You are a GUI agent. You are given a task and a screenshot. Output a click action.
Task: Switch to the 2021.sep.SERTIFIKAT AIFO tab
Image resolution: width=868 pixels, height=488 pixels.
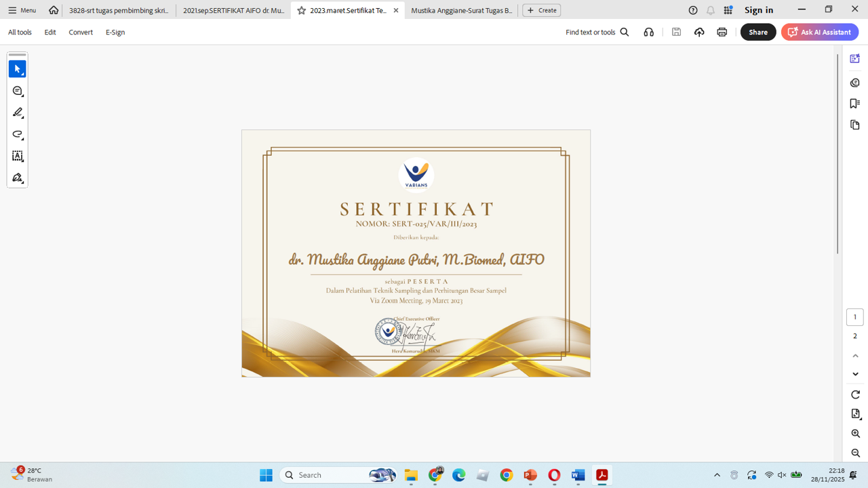point(233,10)
